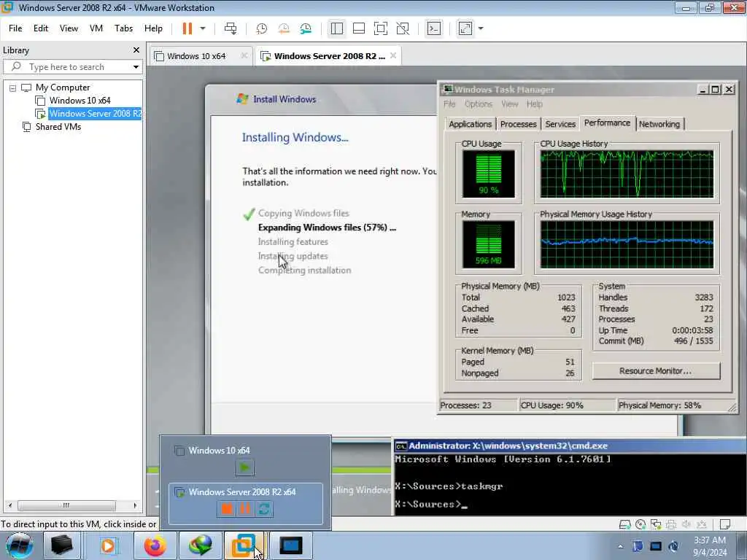Click the restart button in taskbar preview

click(263, 509)
